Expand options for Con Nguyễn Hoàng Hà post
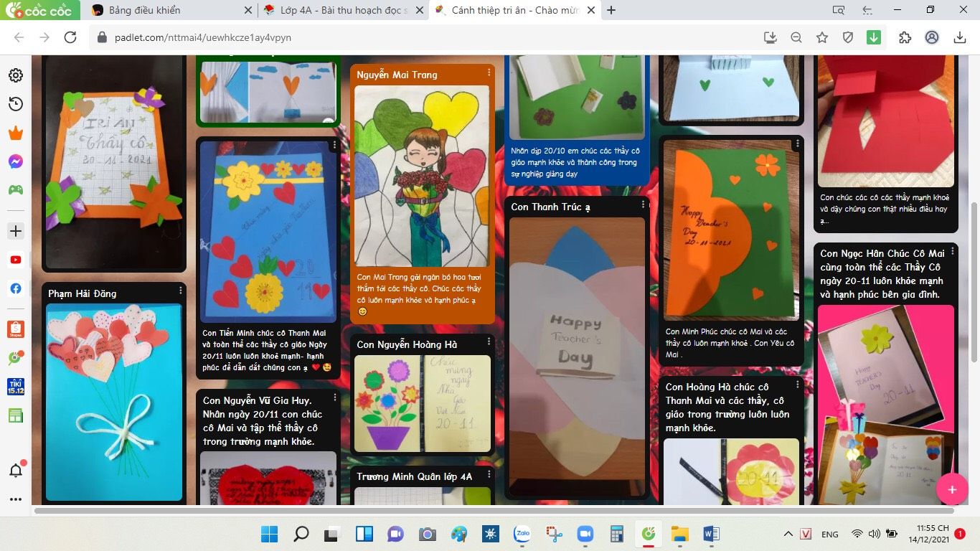The width and height of the screenshot is (980, 551). 489,342
